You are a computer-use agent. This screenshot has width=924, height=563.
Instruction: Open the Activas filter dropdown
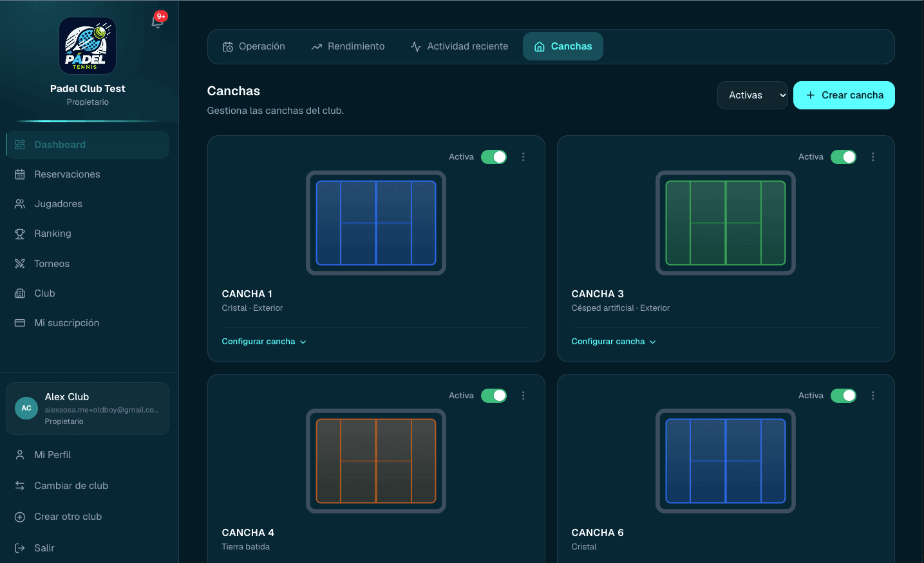point(753,95)
